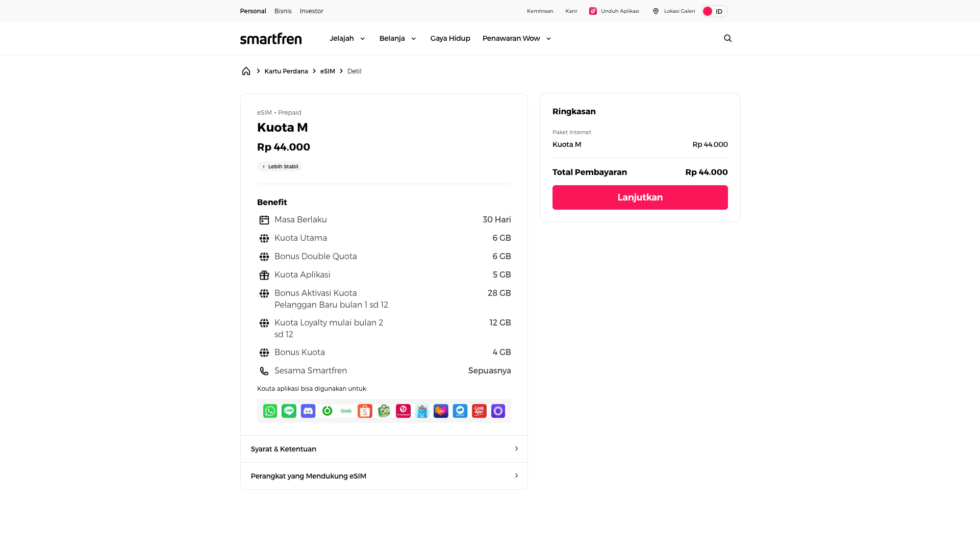Select the Lazada app icon
Viewport: 980px width, 551px height.
(441, 411)
